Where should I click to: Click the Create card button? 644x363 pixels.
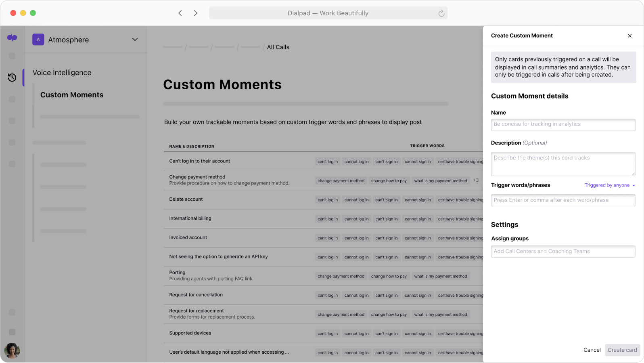click(622, 350)
